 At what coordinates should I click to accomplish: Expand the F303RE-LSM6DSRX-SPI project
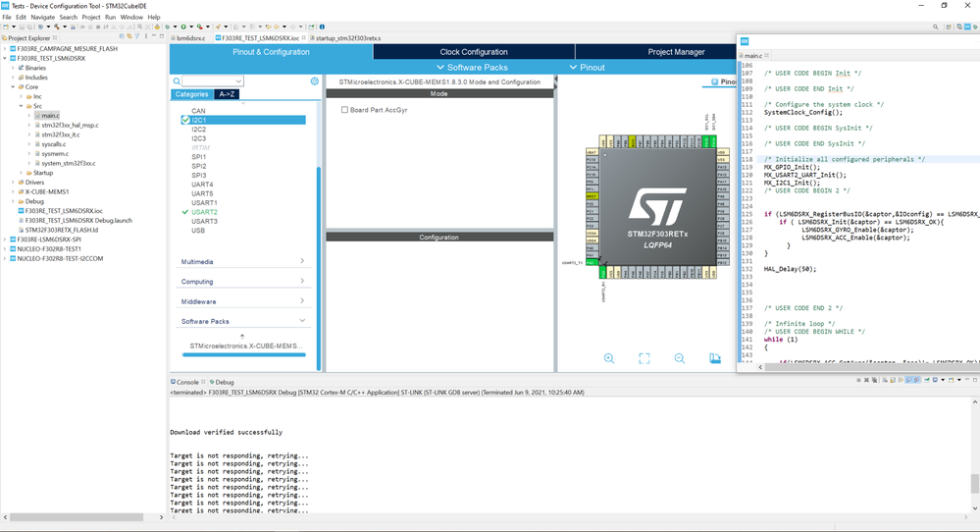point(5,239)
